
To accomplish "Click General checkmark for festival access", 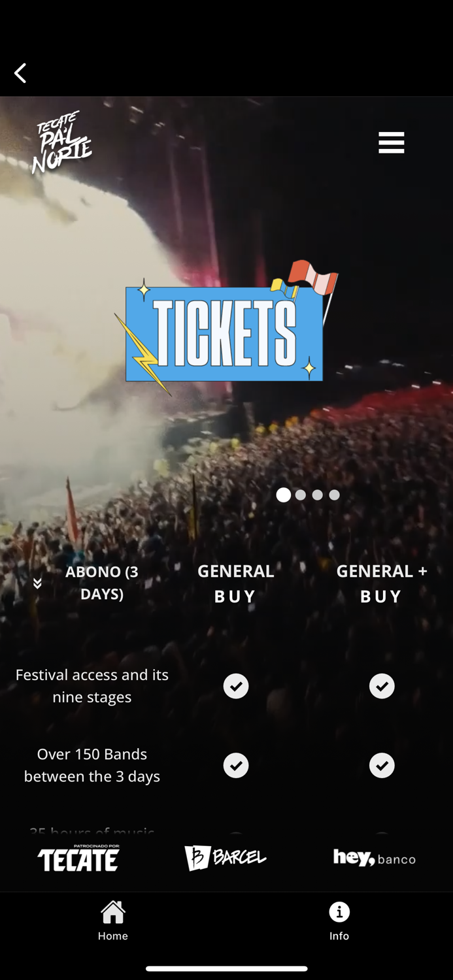I will [x=236, y=686].
